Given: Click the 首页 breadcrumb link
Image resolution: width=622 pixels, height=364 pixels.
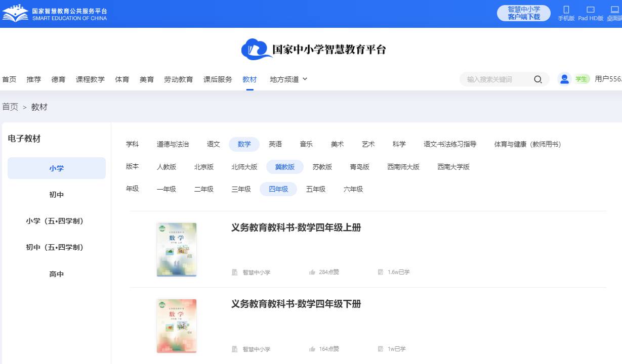Looking at the screenshot, I should [x=10, y=107].
